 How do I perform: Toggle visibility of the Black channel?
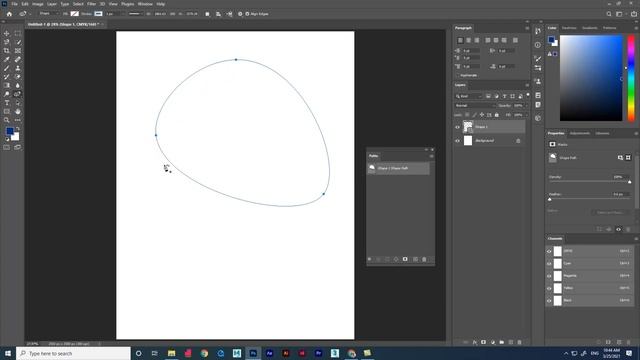tap(549, 300)
